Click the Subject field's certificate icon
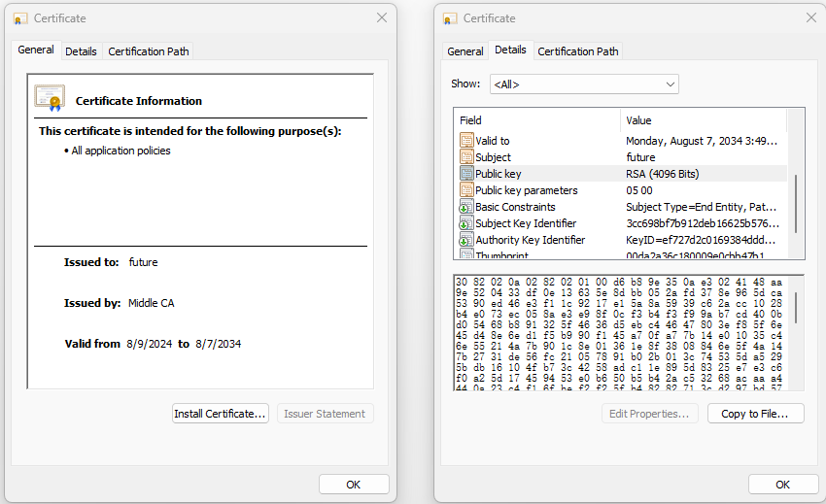This screenshot has width=826, height=504. [466, 157]
